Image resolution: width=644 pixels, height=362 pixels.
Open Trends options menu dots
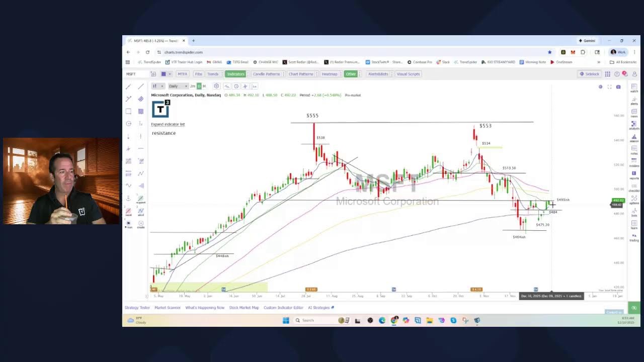click(222, 74)
